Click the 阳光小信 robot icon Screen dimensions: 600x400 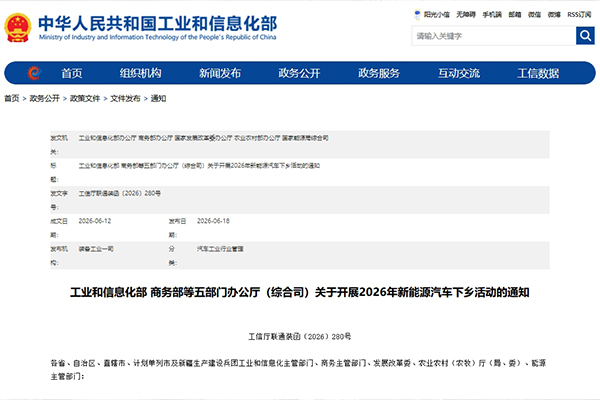[417, 15]
